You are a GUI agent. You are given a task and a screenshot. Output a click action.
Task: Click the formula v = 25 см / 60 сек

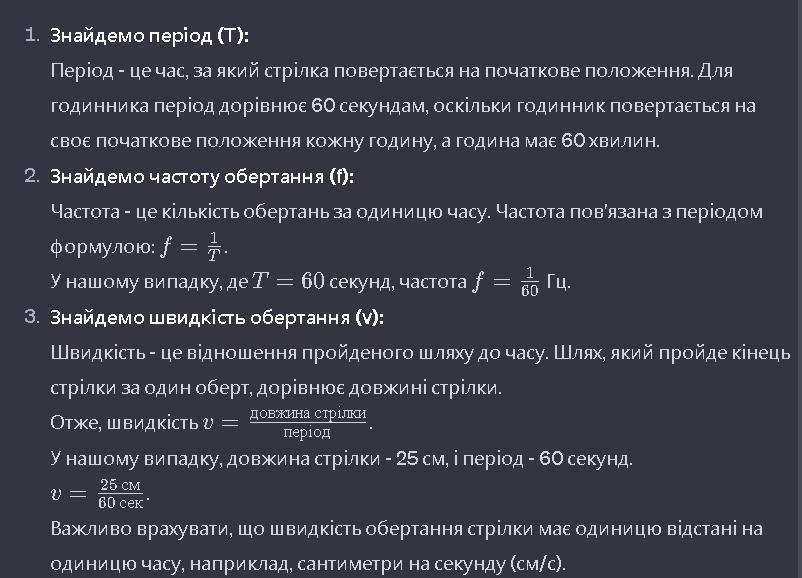tap(99, 494)
